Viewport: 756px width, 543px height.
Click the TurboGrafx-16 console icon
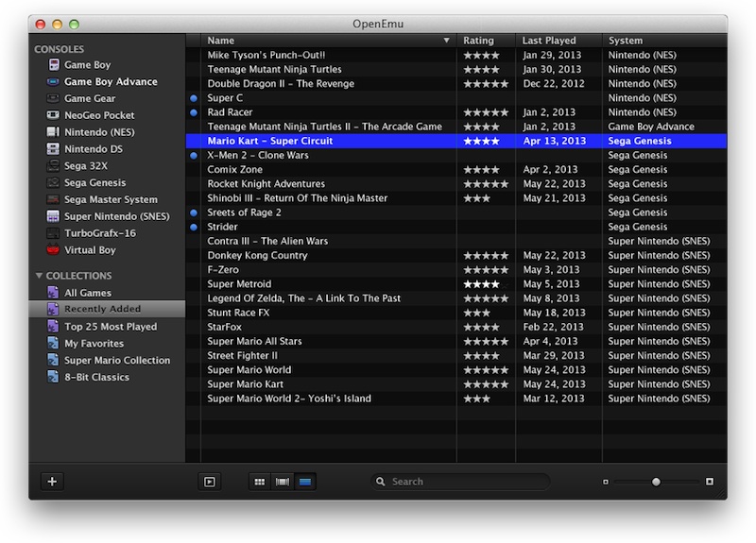point(53,233)
